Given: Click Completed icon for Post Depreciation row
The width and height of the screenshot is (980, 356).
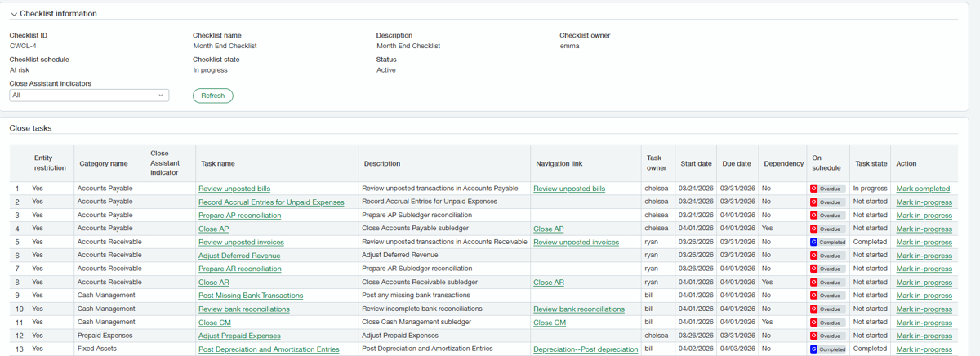Looking at the screenshot, I should pyautogui.click(x=813, y=349).
